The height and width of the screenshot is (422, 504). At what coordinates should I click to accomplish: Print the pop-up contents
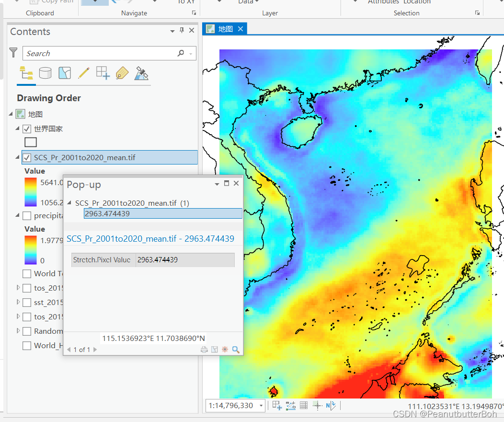click(x=204, y=349)
